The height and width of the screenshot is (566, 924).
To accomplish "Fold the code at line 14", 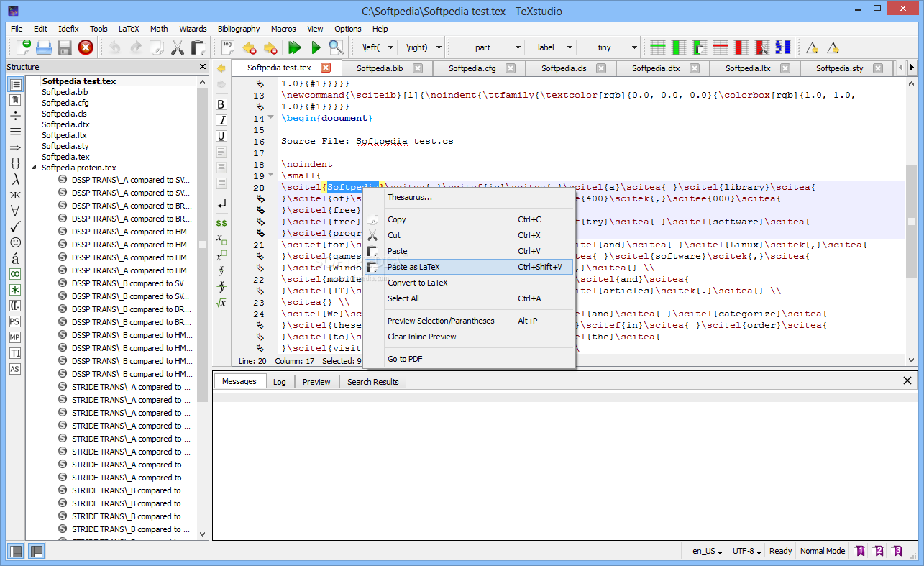I will coord(270,117).
